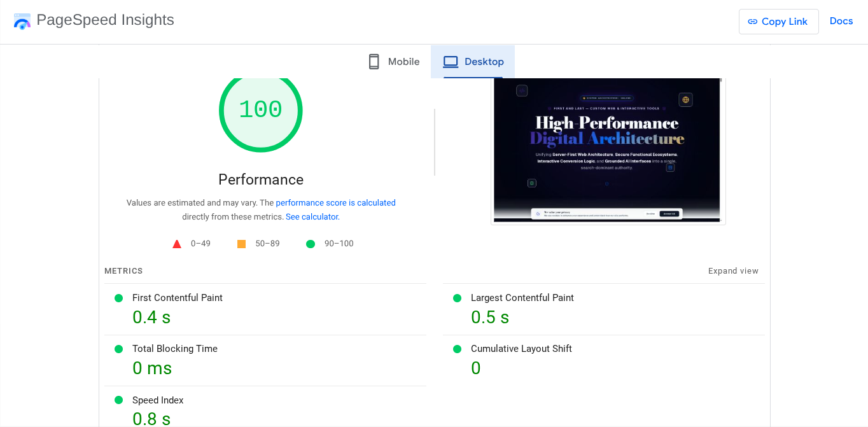The image size is (868, 427).
Task: Click the green dot beside Cumulative Layout Shift
Action: (x=457, y=349)
